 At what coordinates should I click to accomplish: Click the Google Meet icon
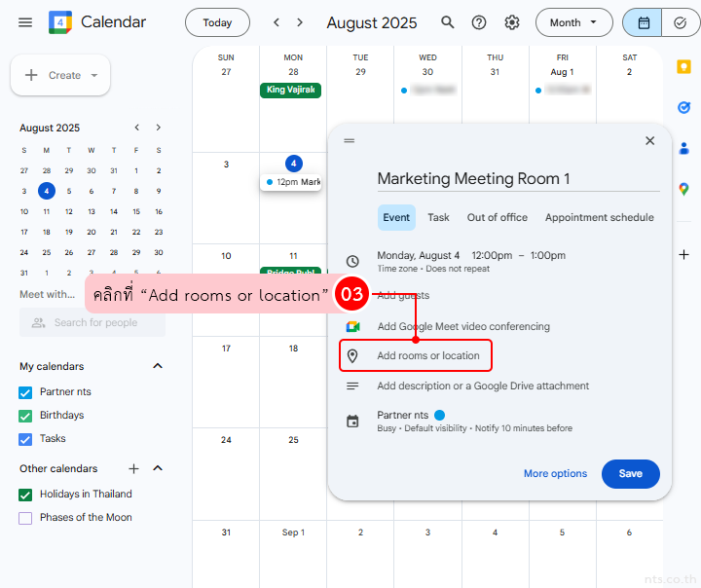pos(352,327)
